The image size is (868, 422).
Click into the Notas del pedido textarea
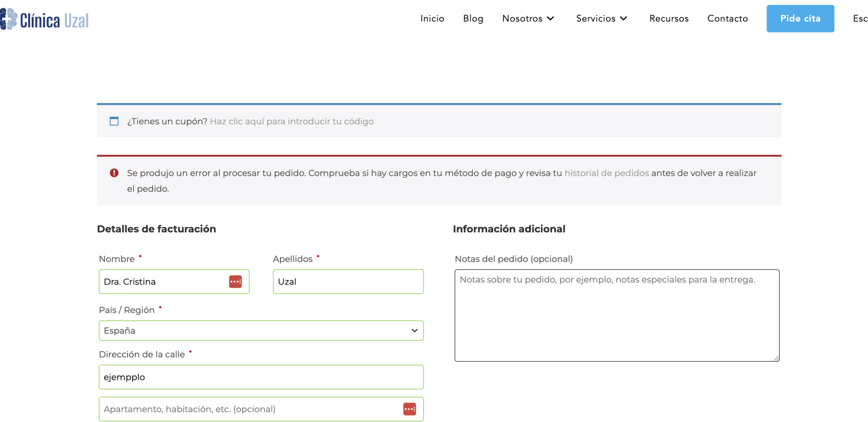coord(617,315)
